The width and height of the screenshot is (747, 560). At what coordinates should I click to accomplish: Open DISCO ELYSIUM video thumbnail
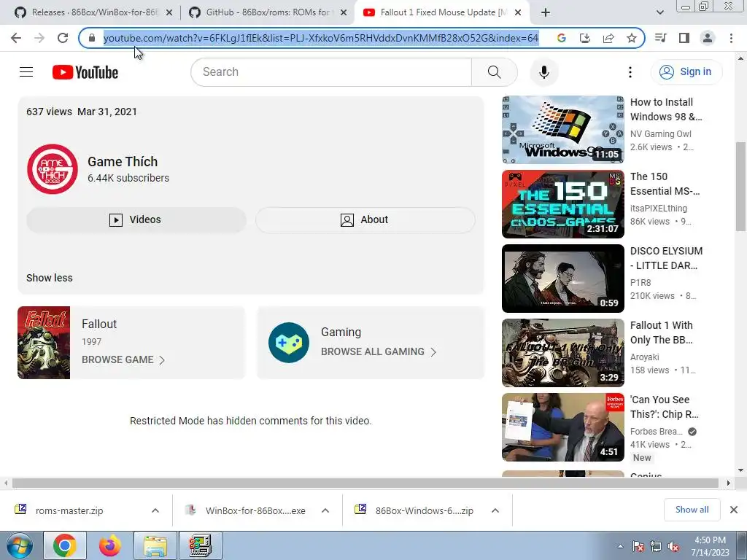(x=562, y=278)
